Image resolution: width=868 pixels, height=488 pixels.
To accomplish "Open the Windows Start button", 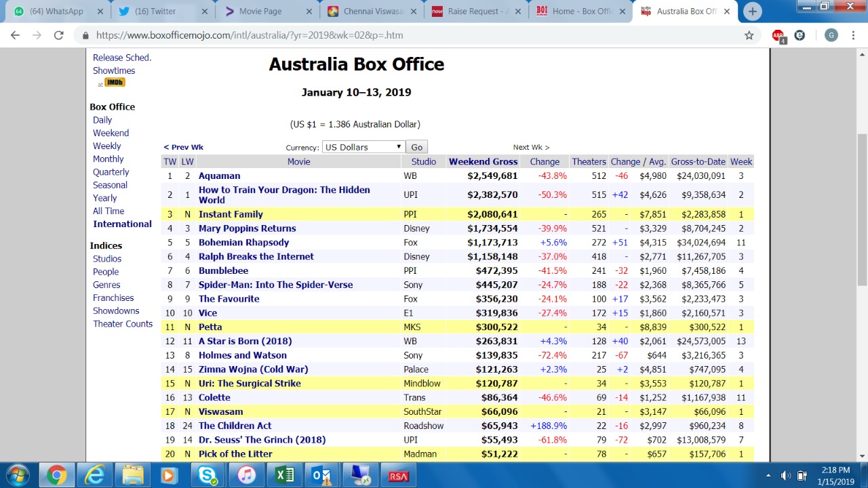I will [18, 475].
